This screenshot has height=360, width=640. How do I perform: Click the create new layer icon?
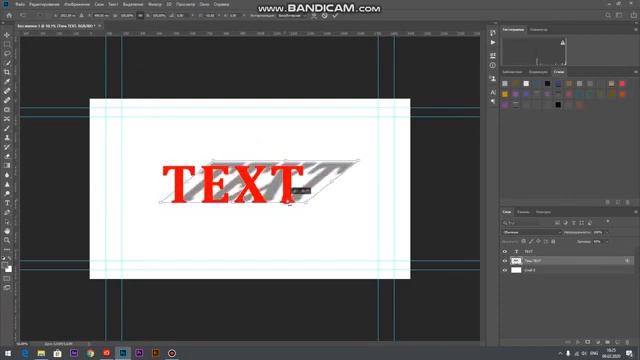(x=617, y=342)
